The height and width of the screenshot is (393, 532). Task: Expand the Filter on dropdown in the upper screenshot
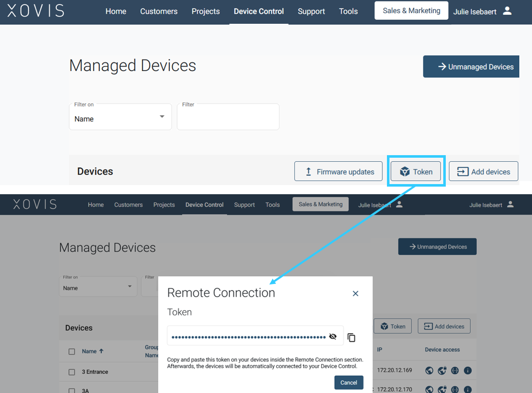coord(120,117)
